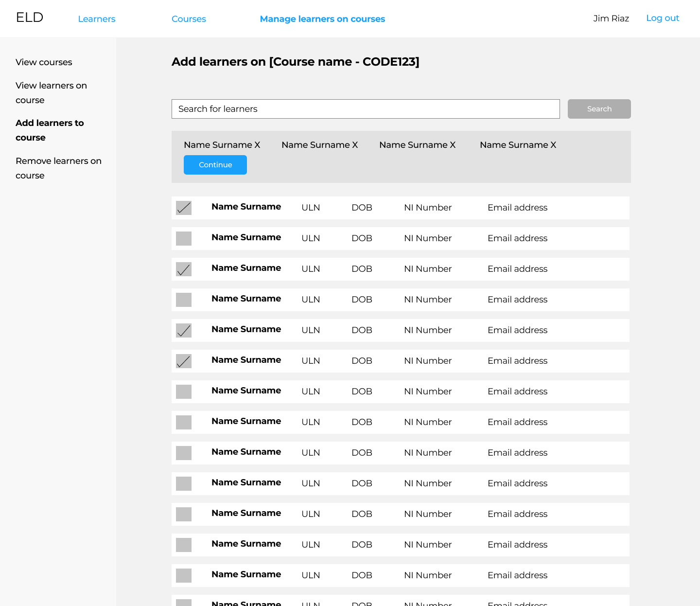Click the Search for learners field
Viewport: 700px width, 606px height.
pyautogui.click(x=365, y=109)
